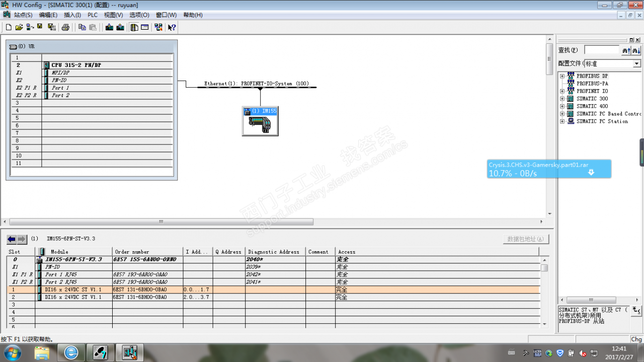Screen dimensions: 644x362
Task: Click the search downward button in catalog
Action: pyautogui.click(x=636, y=50)
